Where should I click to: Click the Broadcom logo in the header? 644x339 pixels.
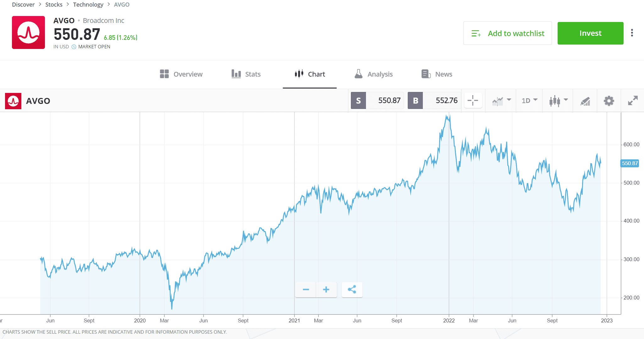[x=28, y=33]
